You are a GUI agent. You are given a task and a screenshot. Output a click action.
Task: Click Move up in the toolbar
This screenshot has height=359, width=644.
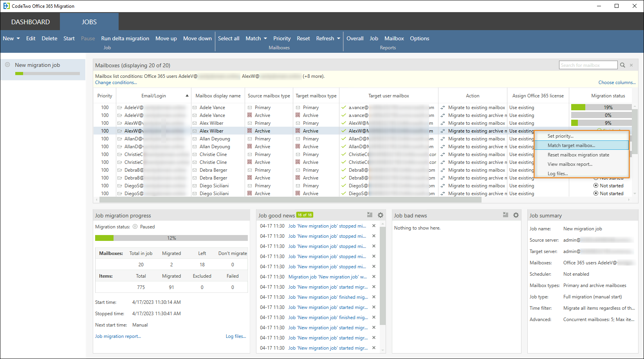point(166,38)
